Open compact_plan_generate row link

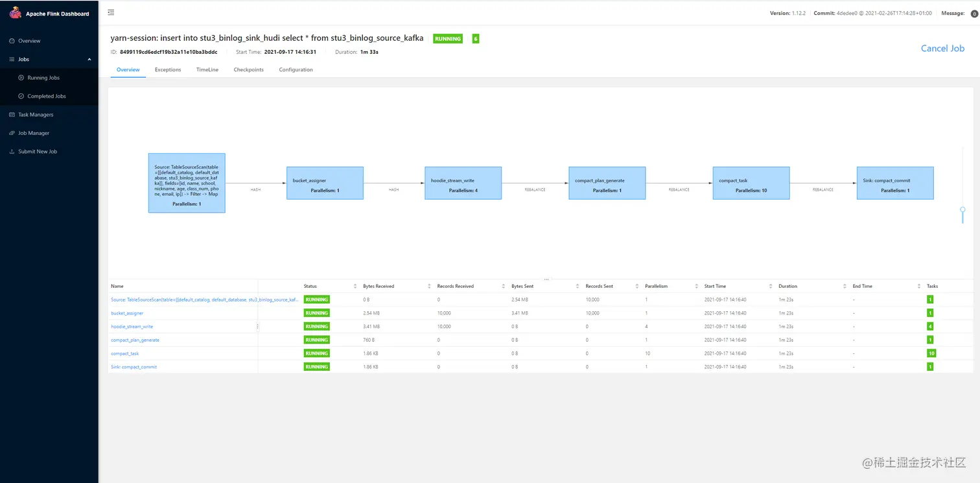click(135, 340)
